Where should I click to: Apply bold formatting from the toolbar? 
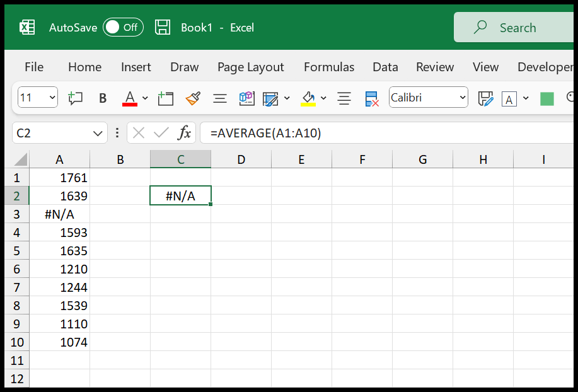[103, 98]
